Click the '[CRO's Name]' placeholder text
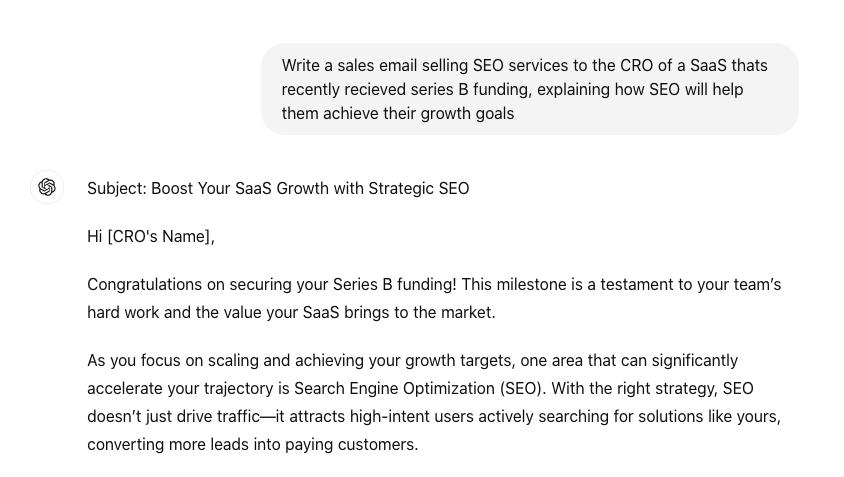This screenshot has height=477, width=844. [x=159, y=236]
